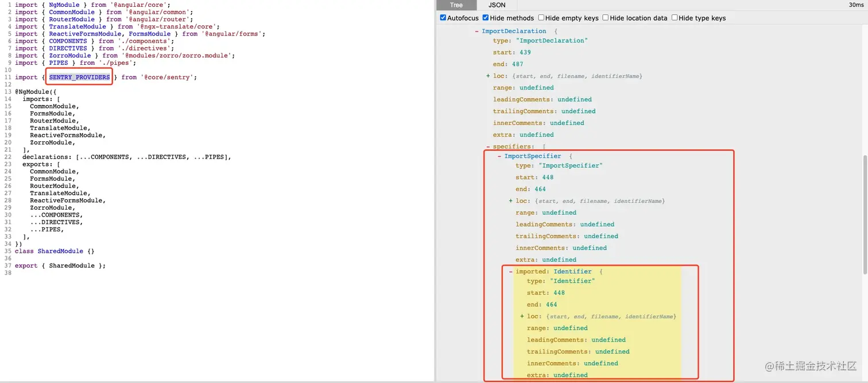The width and height of the screenshot is (868, 383).
Task: Click SENTRY_PROVIDERS in the code editor
Action: click(x=79, y=77)
